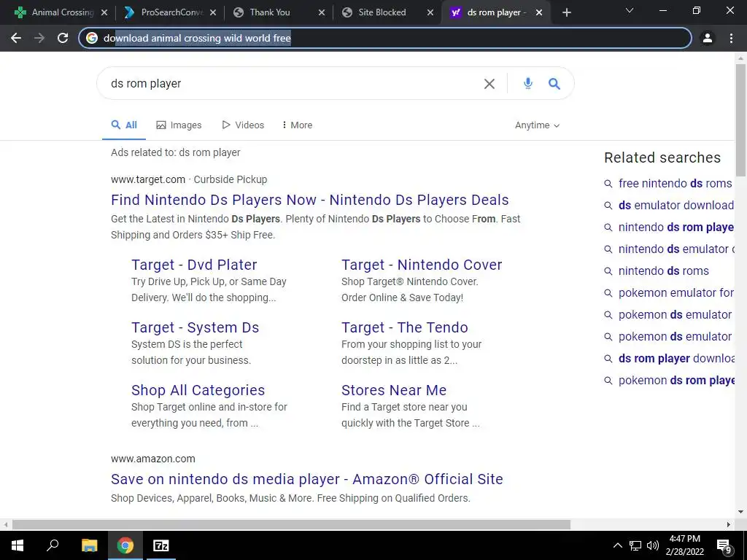Open the Chrome profile avatar menu

tap(708, 38)
